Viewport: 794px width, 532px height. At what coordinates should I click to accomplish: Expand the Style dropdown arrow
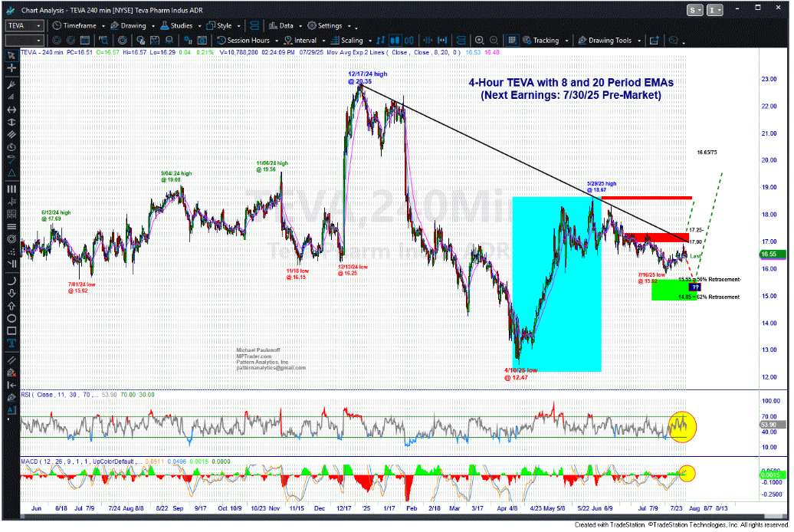(x=238, y=26)
